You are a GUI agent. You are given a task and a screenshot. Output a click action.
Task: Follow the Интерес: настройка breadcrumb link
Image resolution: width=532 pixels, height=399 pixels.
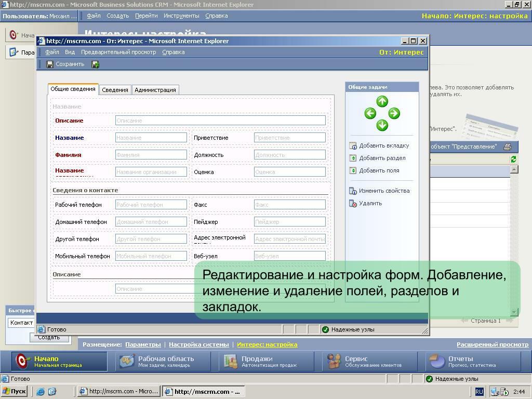267,344
